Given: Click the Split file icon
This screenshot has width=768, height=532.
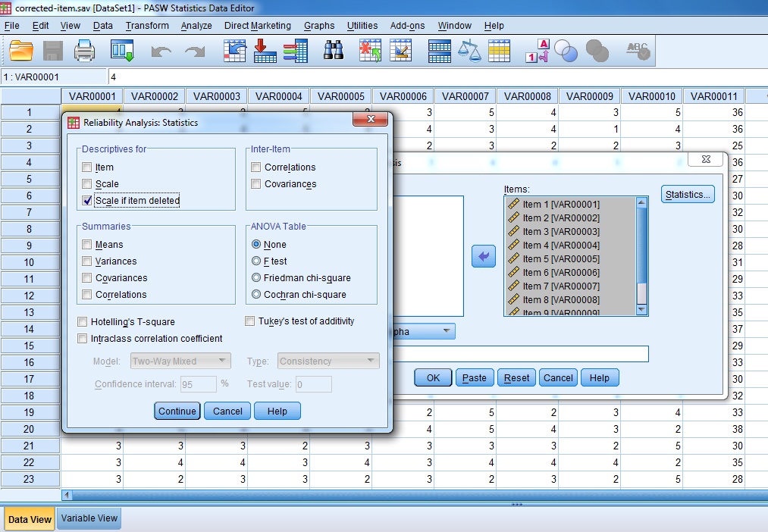Looking at the screenshot, I should point(440,51).
